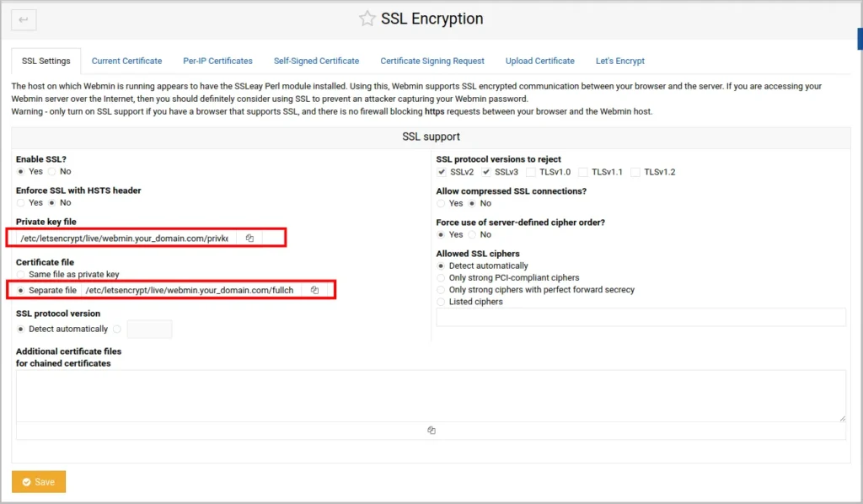Toggle the SSLv3 reject checkbox
Image resolution: width=863 pixels, height=504 pixels.
point(486,172)
